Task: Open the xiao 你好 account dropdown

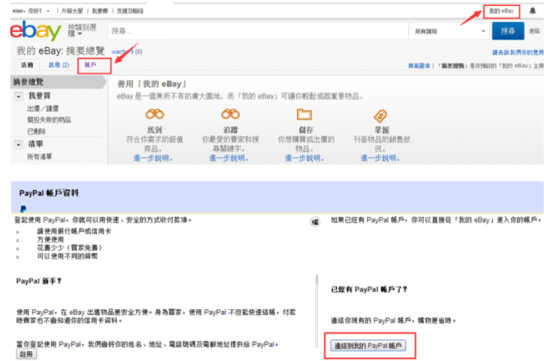Action: coord(31,11)
